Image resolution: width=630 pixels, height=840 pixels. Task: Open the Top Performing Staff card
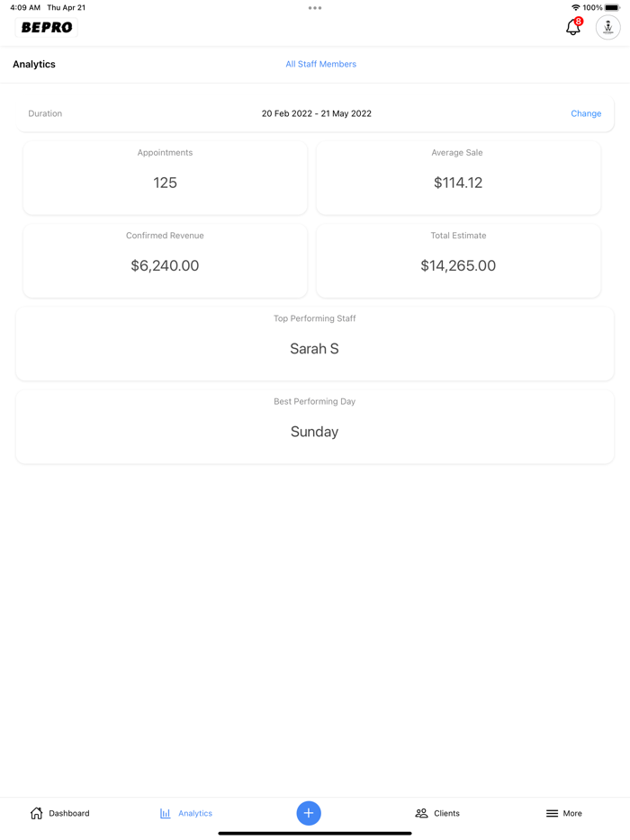(x=314, y=344)
